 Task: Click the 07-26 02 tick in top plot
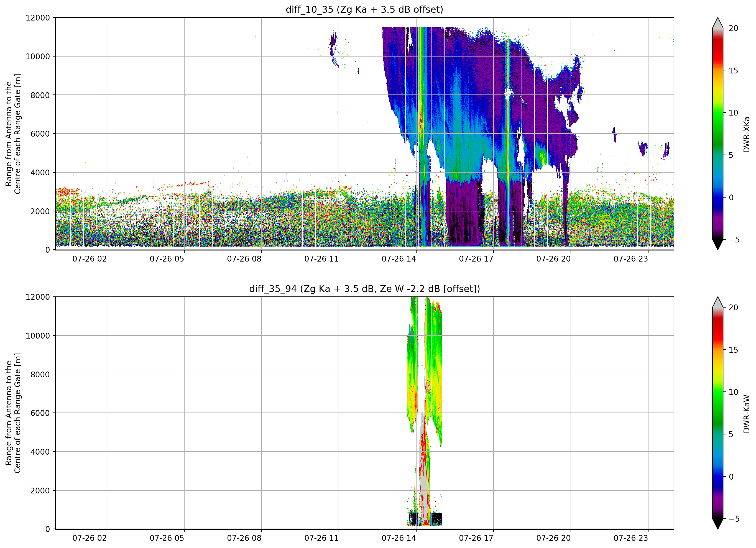90,259
